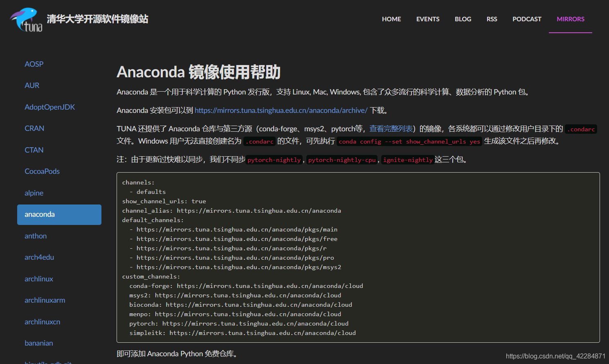609x364 pixels.
Task: Click the channel_alias line in the code block
Action: tap(231, 211)
